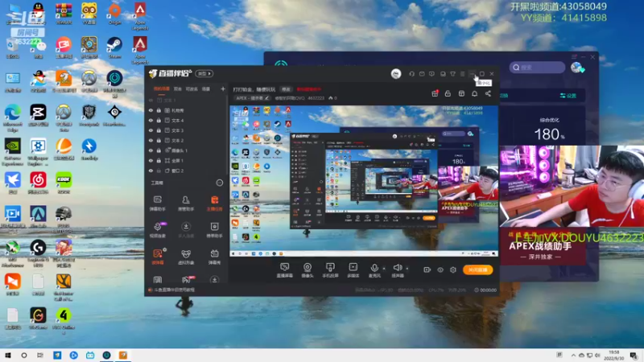
Task: Open customer service headset icon in title bar
Action: coord(411,74)
